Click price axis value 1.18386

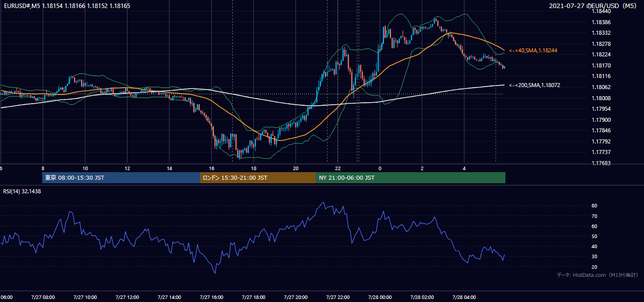click(x=601, y=22)
